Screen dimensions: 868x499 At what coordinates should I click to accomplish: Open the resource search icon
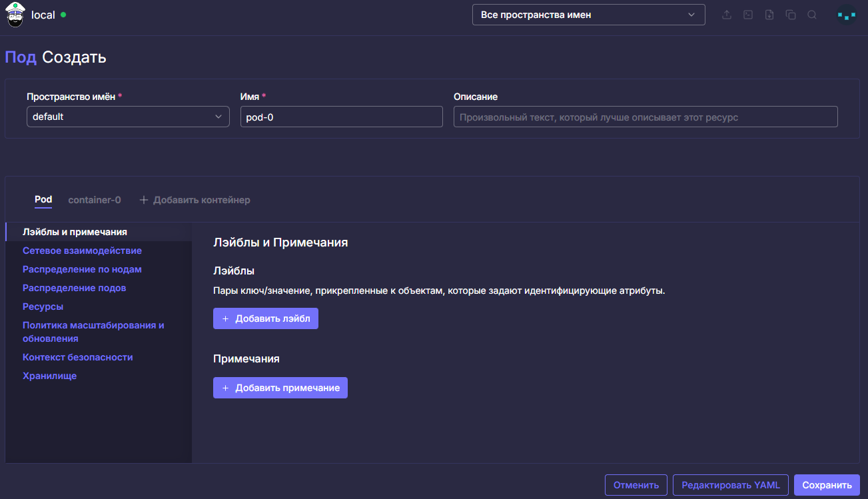tap(812, 15)
